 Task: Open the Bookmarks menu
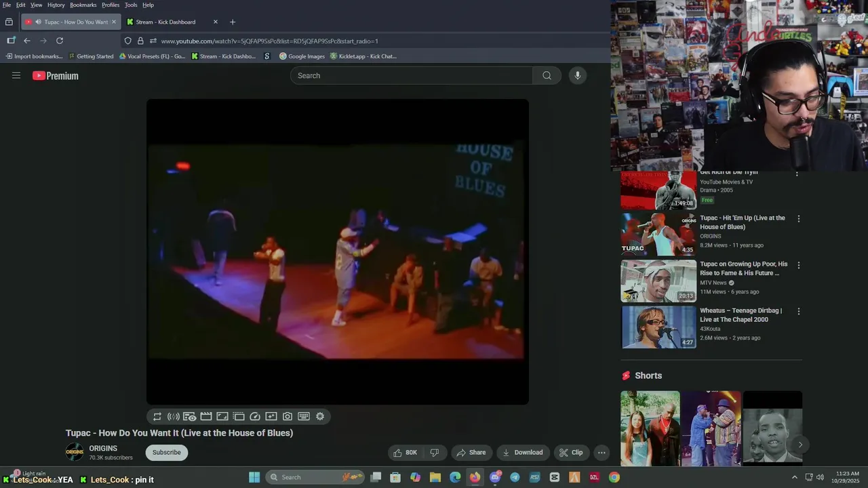click(x=83, y=5)
